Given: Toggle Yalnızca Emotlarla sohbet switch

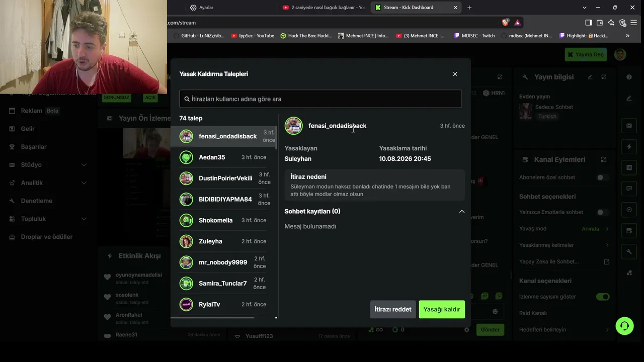Looking at the screenshot, I should point(602,212).
